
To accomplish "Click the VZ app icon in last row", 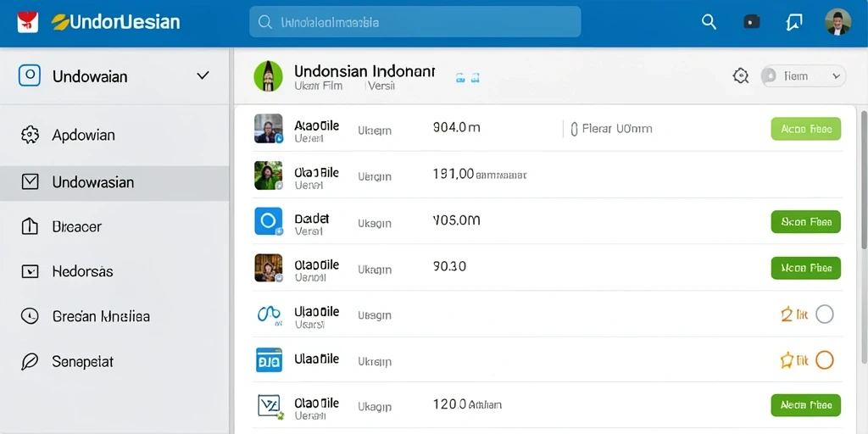I will coord(270,405).
